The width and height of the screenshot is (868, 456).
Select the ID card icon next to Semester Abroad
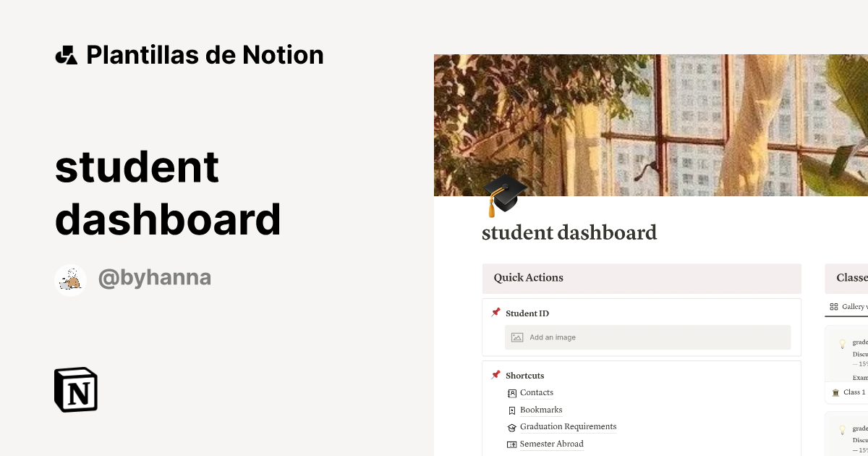click(x=512, y=444)
